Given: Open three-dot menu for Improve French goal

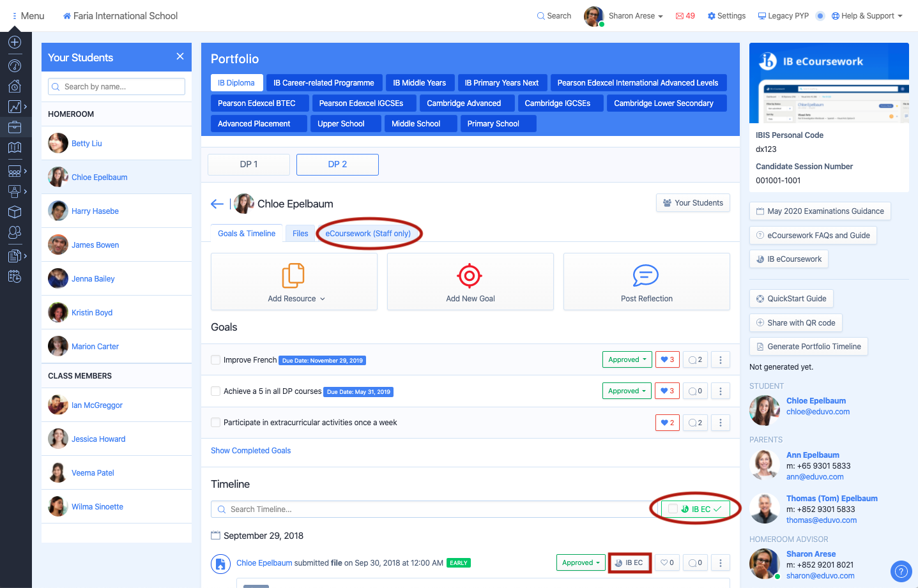Looking at the screenshot, I should pos(721,360).
